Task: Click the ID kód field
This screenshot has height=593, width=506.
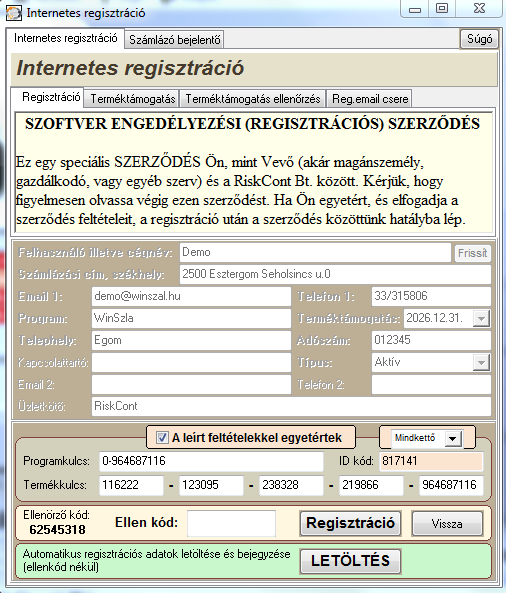Action: [x=431, y=461]
